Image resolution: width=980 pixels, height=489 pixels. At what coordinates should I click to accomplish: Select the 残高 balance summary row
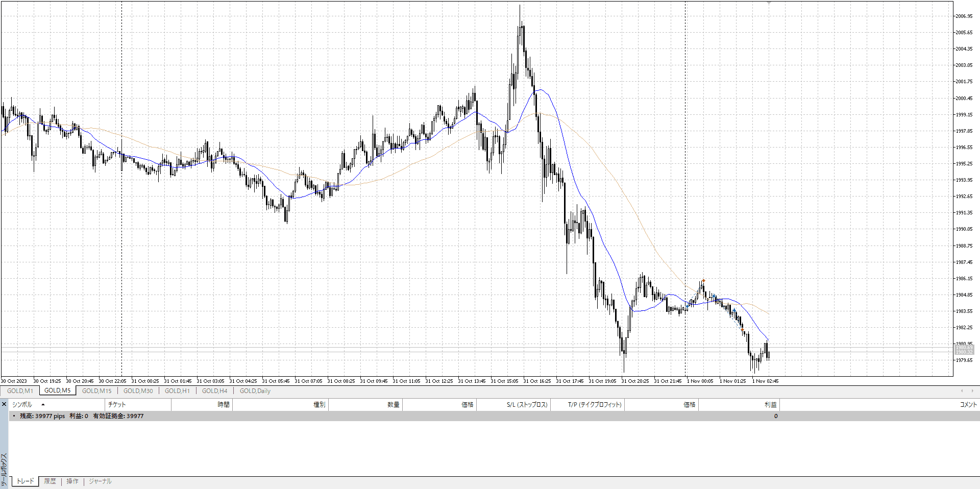(x=82, y=416)
